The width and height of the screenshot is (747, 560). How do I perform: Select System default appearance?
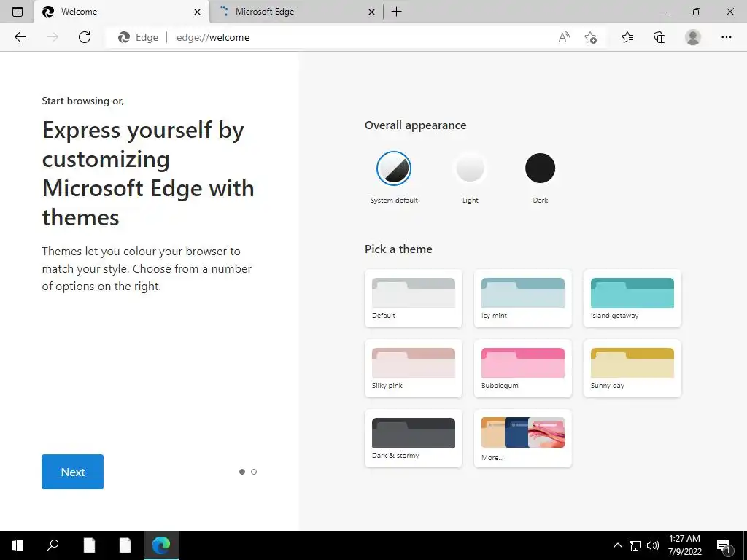393,168
